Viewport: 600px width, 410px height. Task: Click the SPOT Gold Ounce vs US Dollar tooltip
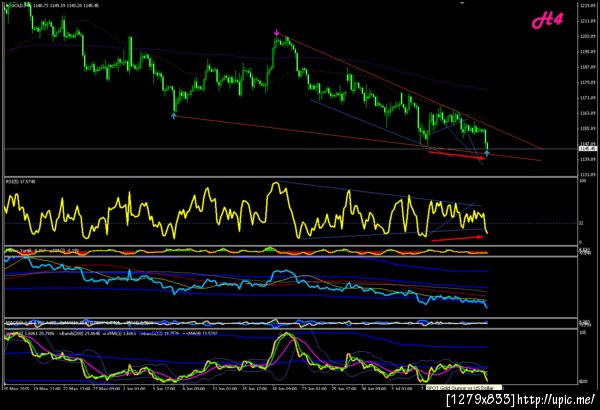click(464, 387)
